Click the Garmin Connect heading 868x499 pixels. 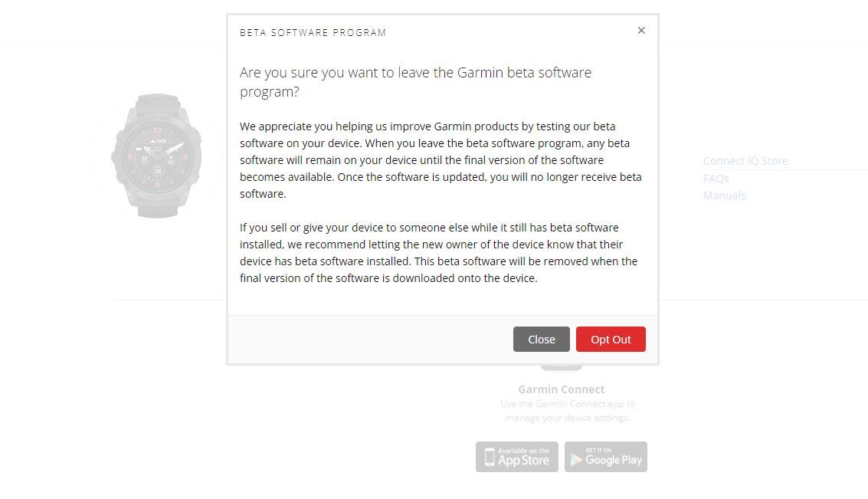coord(561,389)
